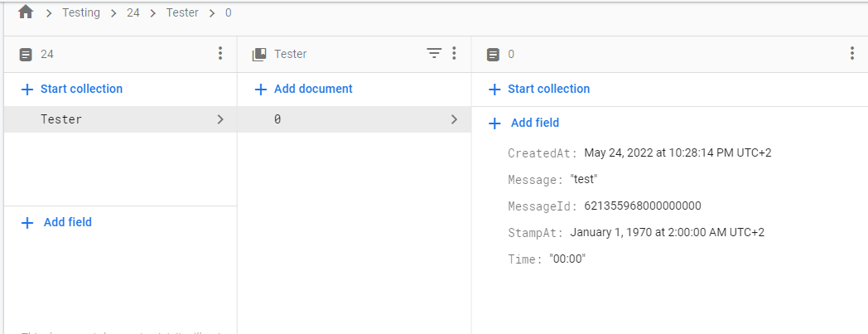This screenshot has width=868, height=334.
Task: Click the MessageId field value
Action: (643, 206)
